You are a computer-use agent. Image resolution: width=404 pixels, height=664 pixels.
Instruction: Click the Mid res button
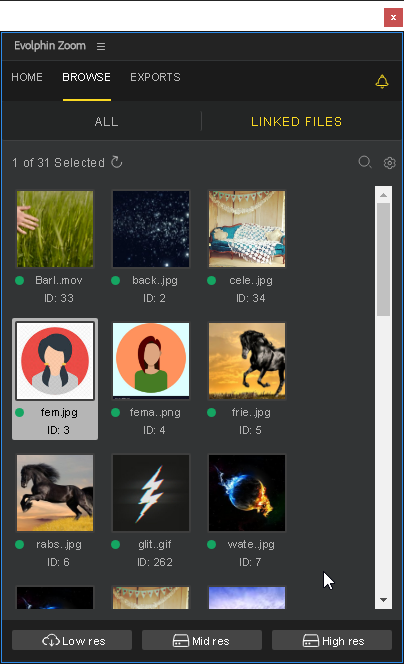[202, 640]
